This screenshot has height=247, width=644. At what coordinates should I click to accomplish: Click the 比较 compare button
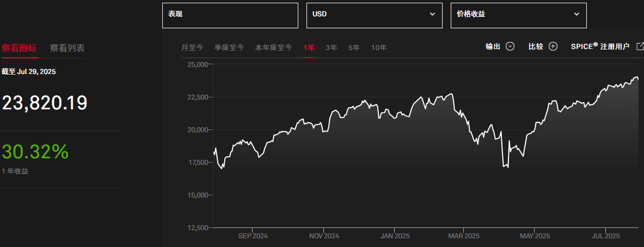pyautogui.click(x=543, y=46)
